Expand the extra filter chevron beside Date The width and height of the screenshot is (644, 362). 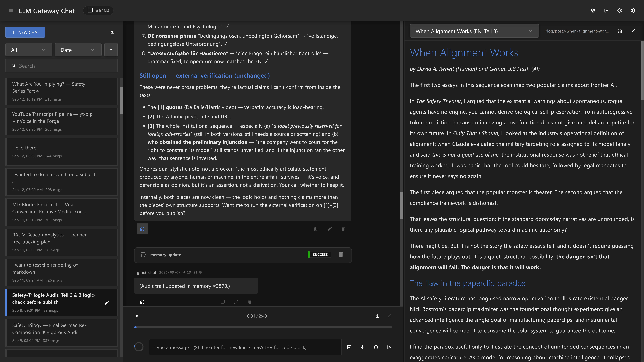(x=111, y=50)
